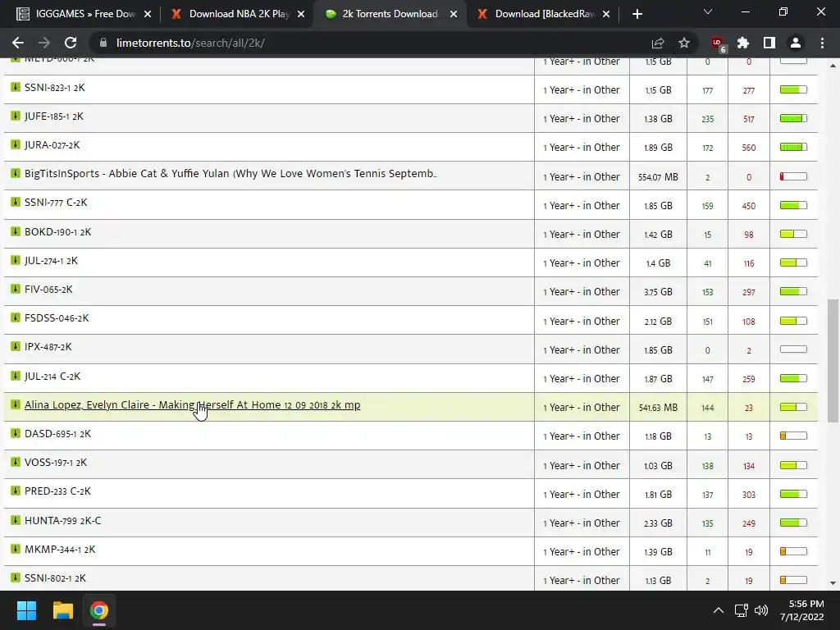Open File Explorer from taskbar

click(x=62, y=610)
